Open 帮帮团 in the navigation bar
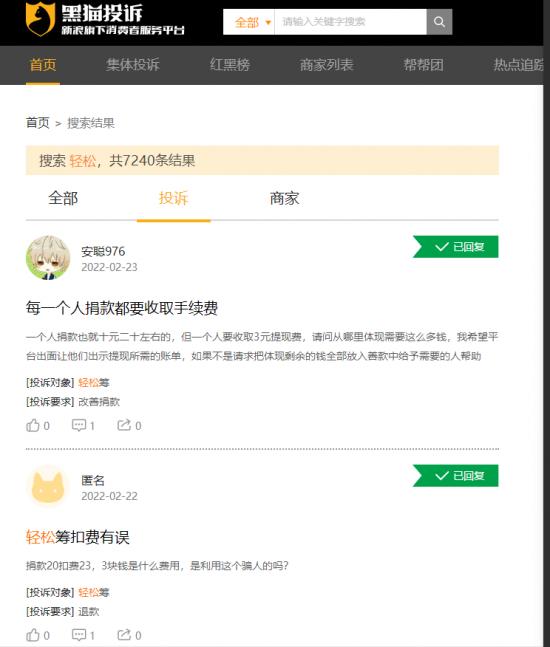The height and width of the screenshot is (647, 550). [423, 65]
